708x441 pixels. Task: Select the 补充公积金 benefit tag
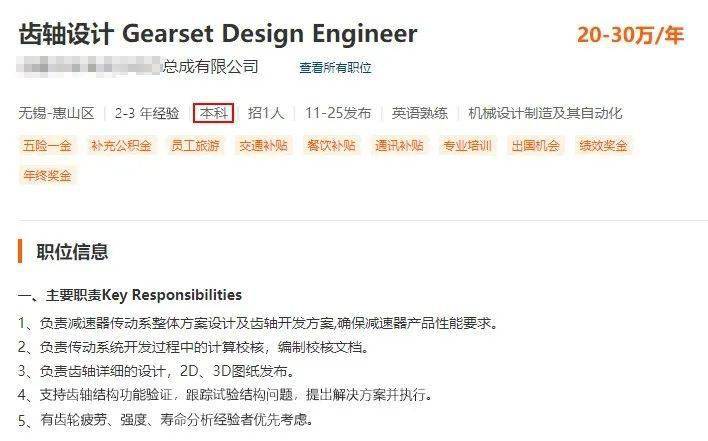point(121,145)
